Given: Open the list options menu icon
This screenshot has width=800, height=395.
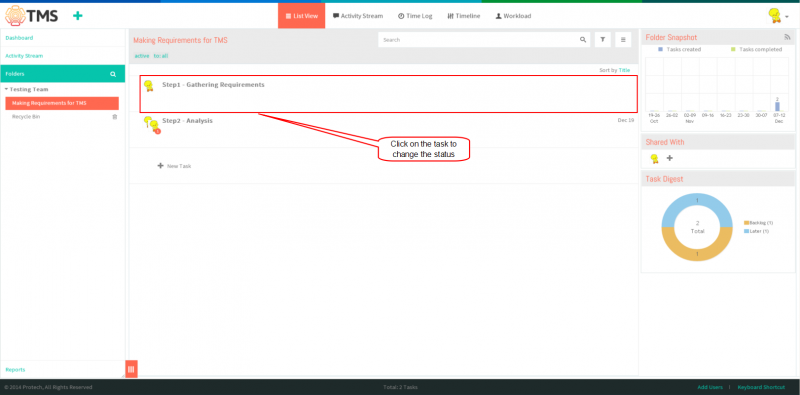Looking at the screenshot, I should coord(623,40).
